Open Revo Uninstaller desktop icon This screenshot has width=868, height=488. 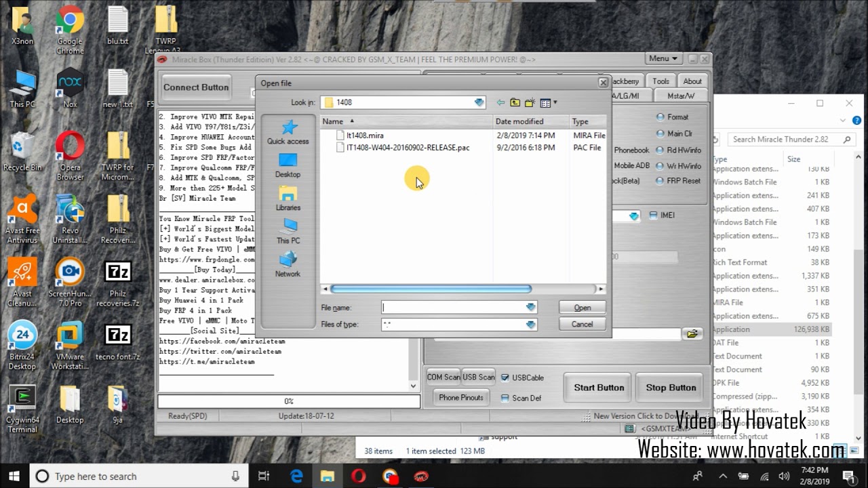[x=70, y=220]
